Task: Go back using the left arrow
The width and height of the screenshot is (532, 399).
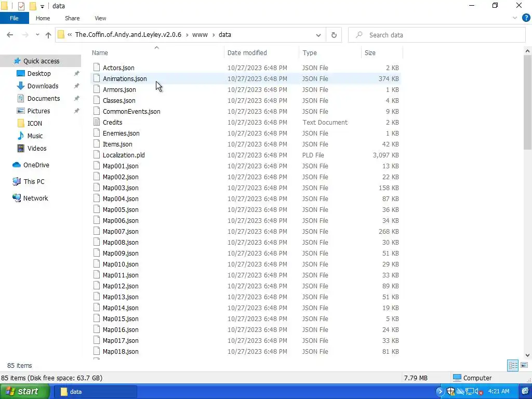Action: pos(10,35)
